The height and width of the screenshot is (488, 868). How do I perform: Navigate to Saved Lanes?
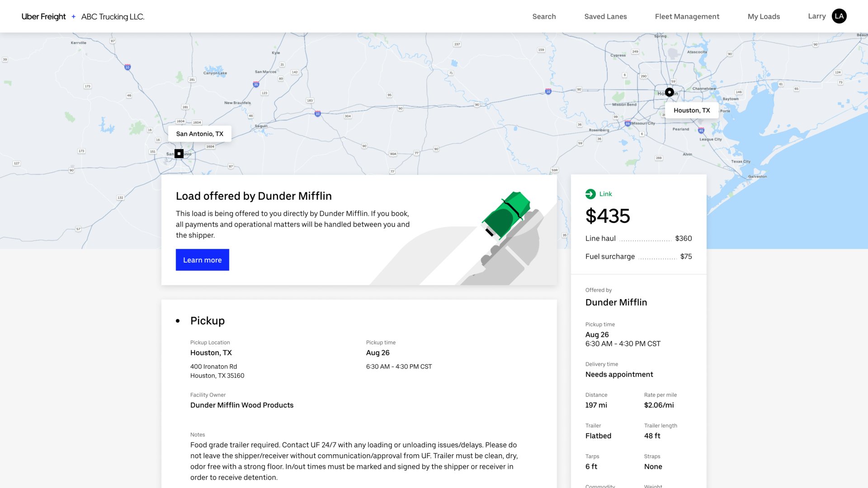point(605,16)
